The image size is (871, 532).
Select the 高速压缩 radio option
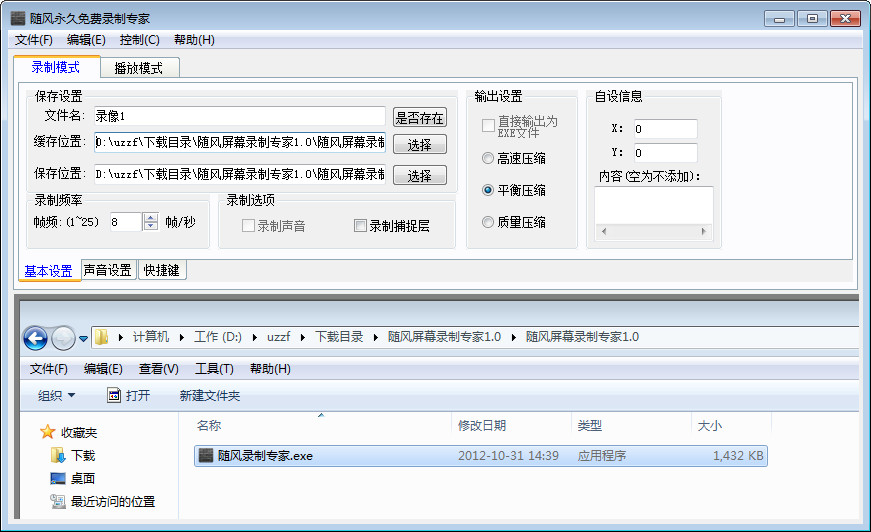488,158
